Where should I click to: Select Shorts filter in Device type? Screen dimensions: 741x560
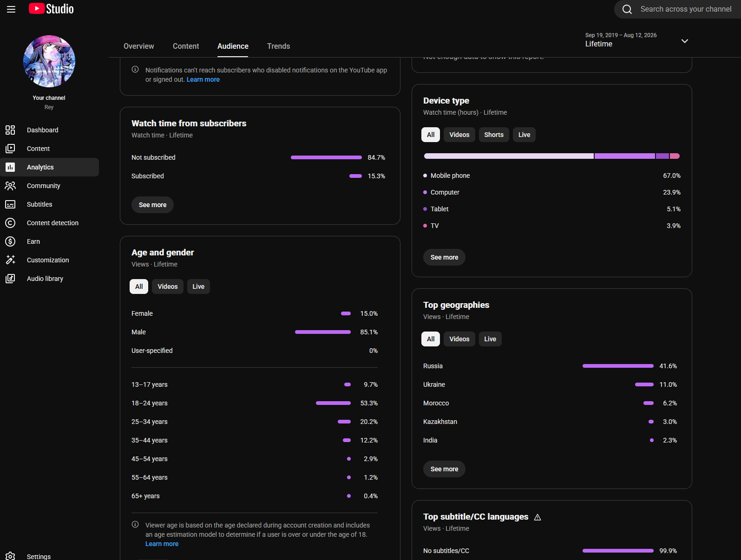tap(494, 135)
